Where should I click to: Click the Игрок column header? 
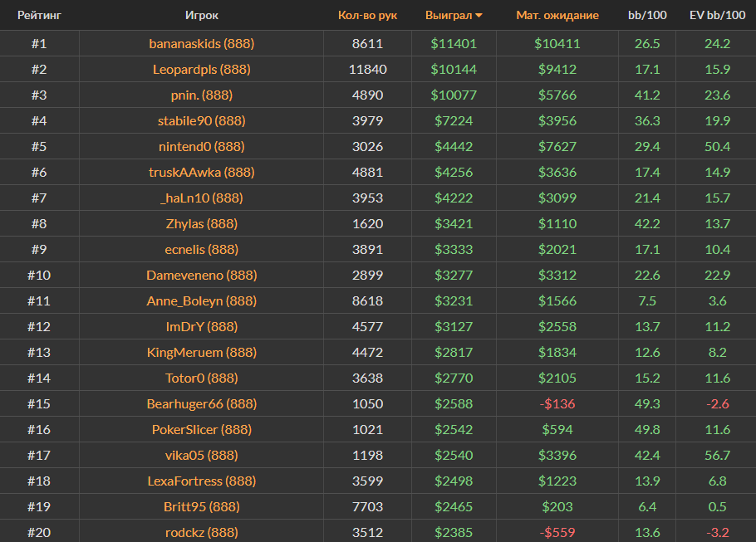[x=202, y=15]
